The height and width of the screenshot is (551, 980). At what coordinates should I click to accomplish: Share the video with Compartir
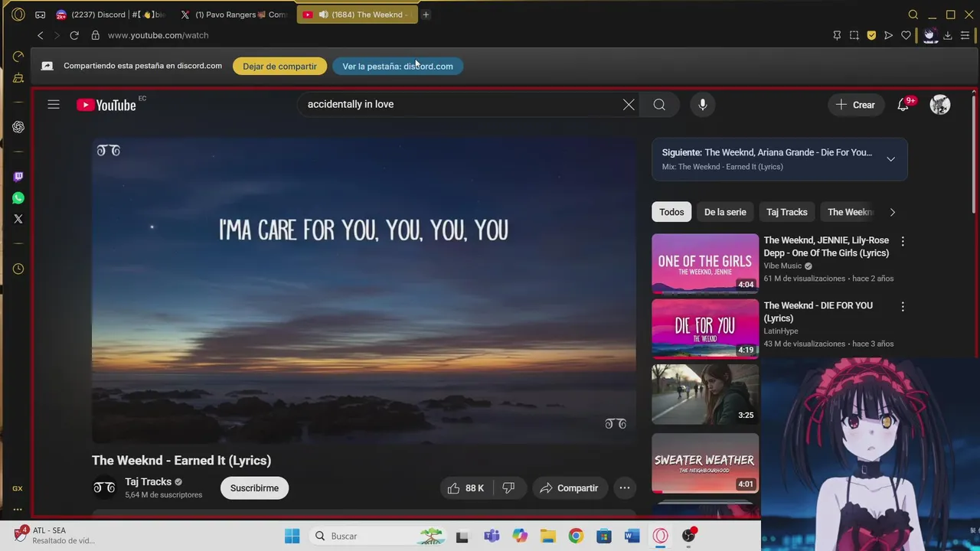569,488
